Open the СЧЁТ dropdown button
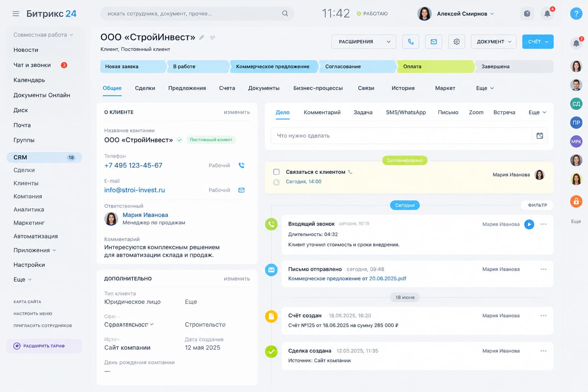 click(x=538, y=42)
